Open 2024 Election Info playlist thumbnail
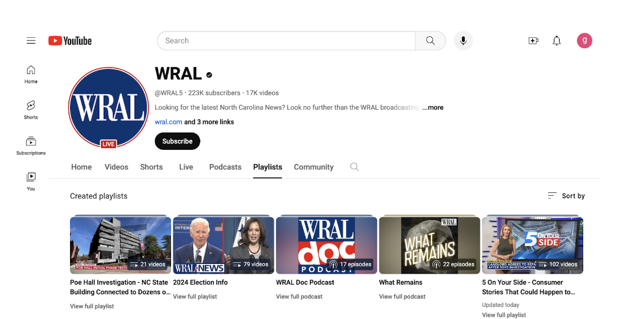 pyautogui.click(x=223, y=245)
